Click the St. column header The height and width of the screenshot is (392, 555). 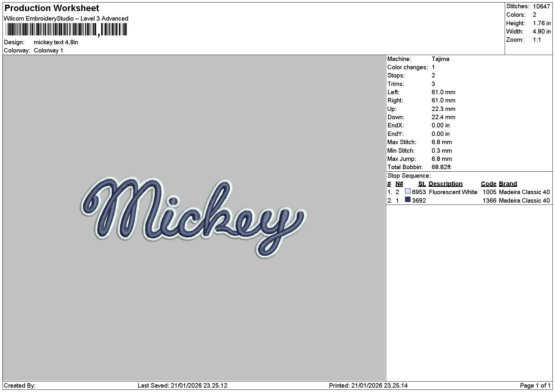click(x=422, y=184)
